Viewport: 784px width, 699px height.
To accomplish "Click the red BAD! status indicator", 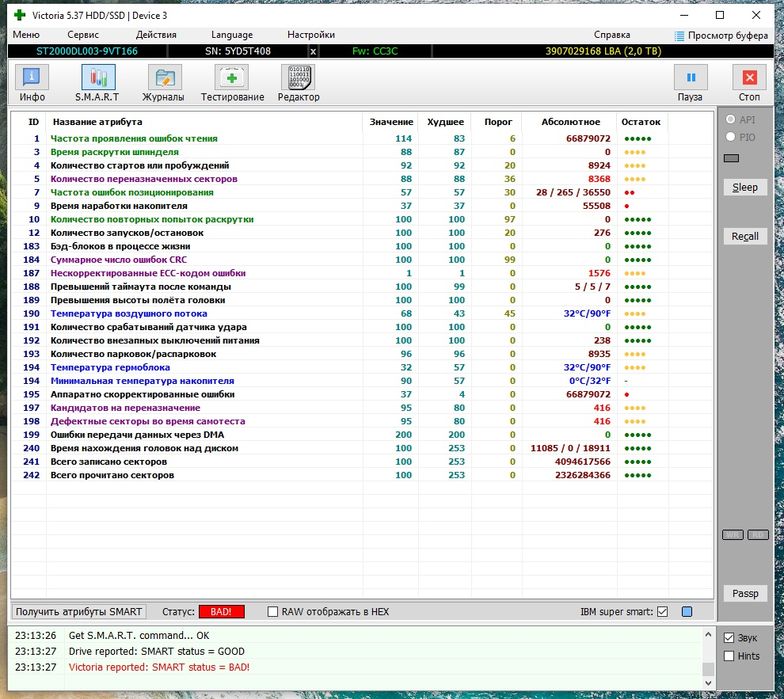I will [221, 612].
